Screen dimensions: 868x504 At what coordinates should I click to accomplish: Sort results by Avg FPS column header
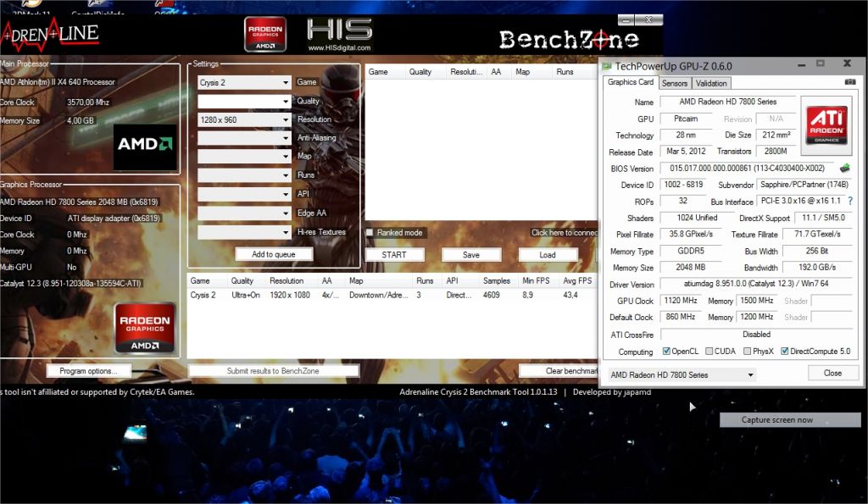578,281
